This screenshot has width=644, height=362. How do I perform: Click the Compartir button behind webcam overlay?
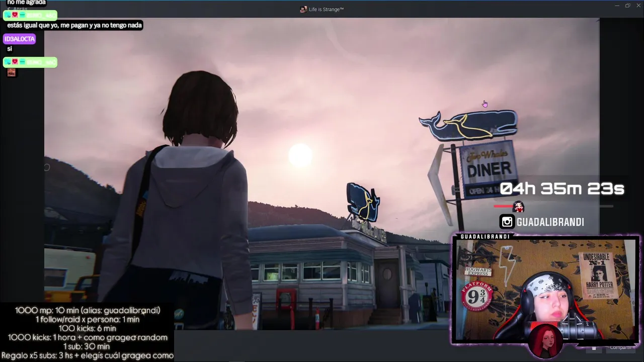[x=620, y=347]
